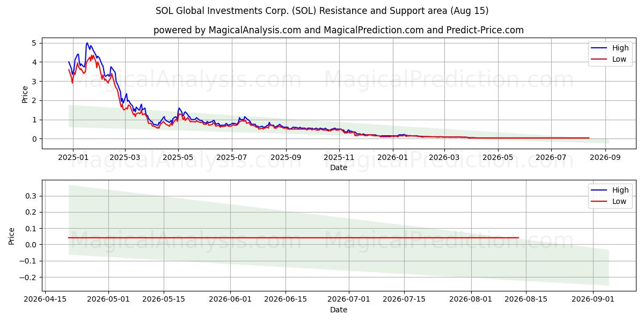Click the flat red Low line in bottom chart
This screenshot has height=322, width=644.
[x=294, y=238]
